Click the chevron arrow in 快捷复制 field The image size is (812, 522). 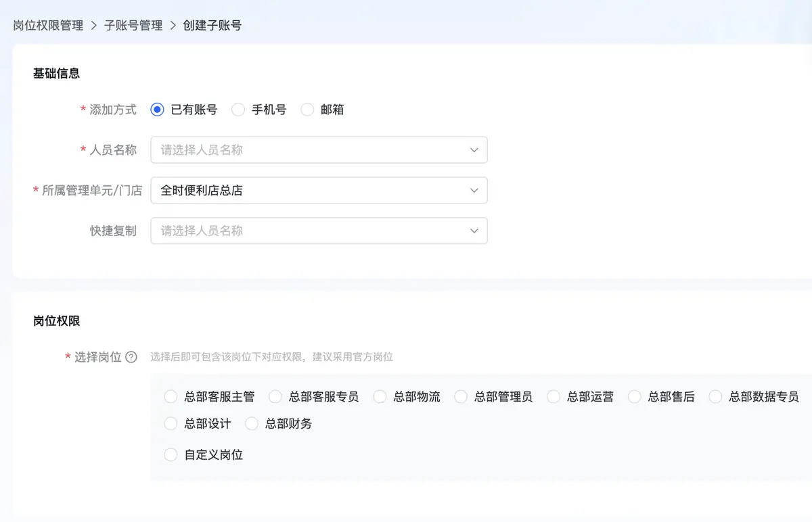474,231
